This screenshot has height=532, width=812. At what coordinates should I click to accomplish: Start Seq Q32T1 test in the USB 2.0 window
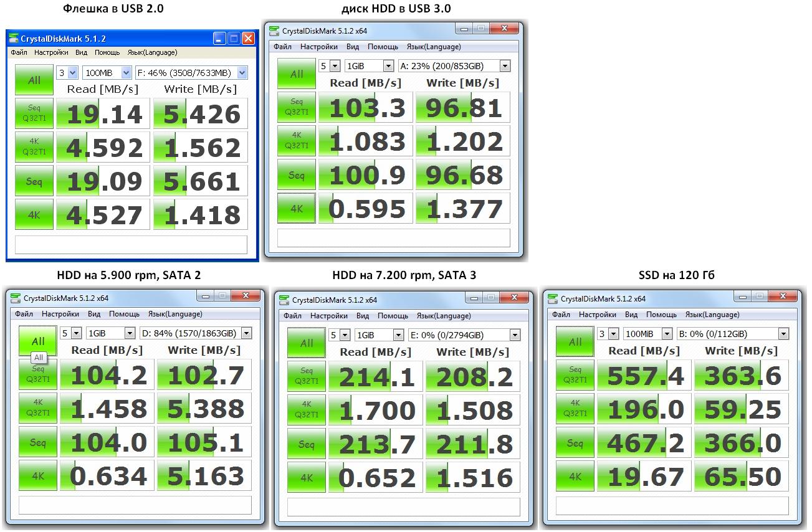point(34,113)
